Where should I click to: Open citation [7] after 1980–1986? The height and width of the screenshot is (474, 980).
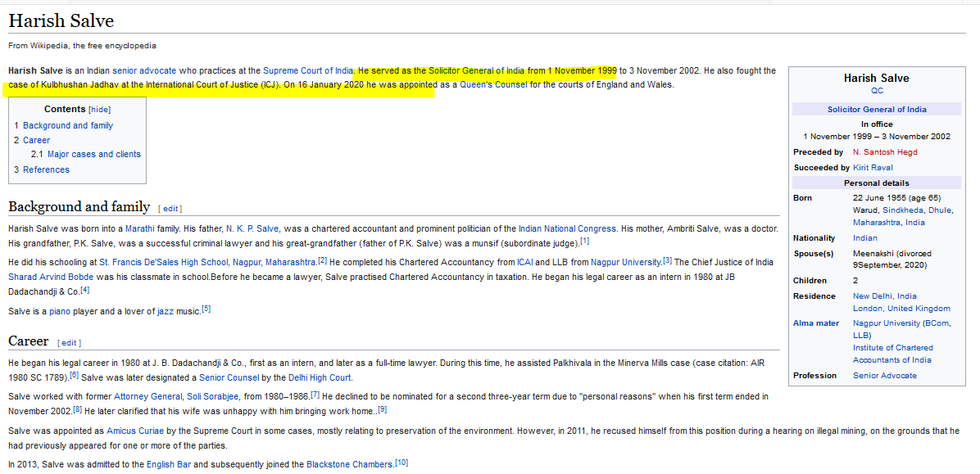click(315, 395)
